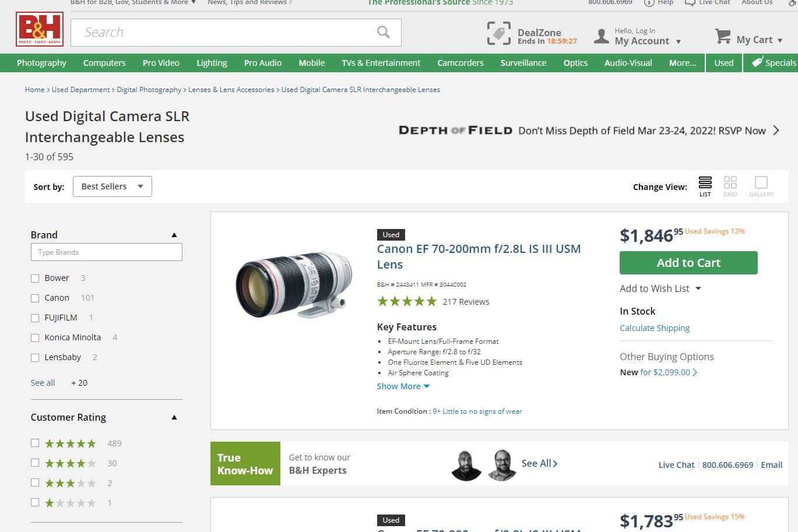
Task: Filter by three-star rating checkbox
Action: [35, 482]
